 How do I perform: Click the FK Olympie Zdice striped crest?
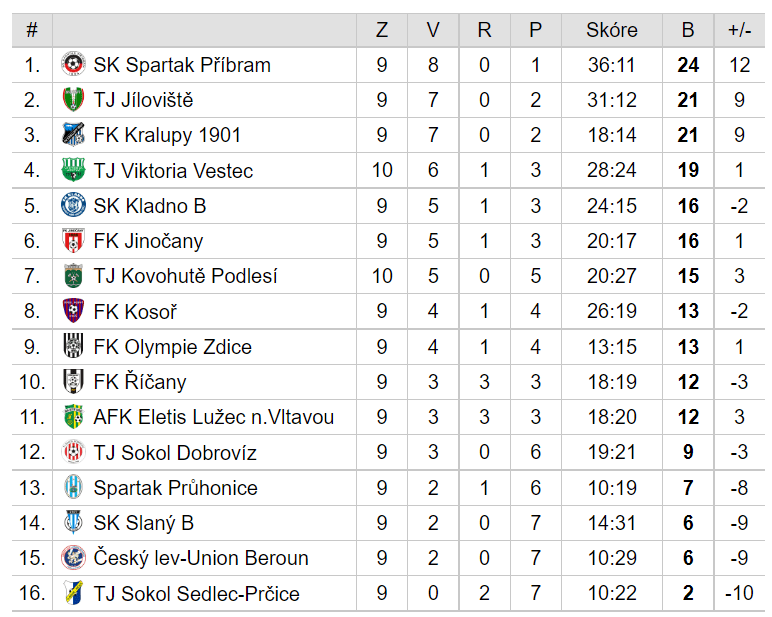73,346
